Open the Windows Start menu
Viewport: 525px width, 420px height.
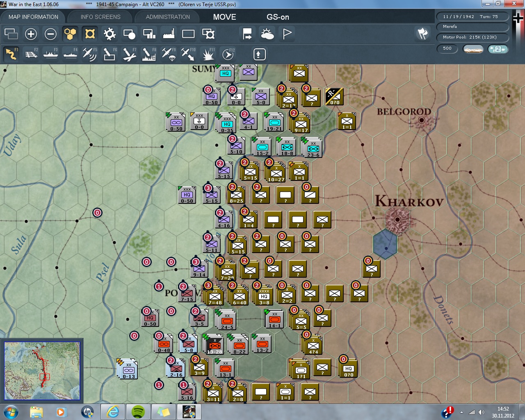coord(11,412)
